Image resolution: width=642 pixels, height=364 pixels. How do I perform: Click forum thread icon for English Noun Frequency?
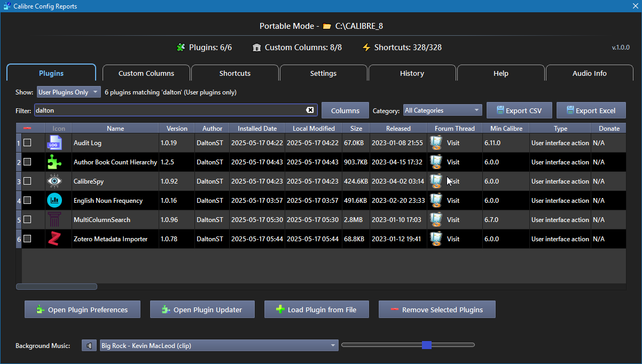[x=436, y=200]
